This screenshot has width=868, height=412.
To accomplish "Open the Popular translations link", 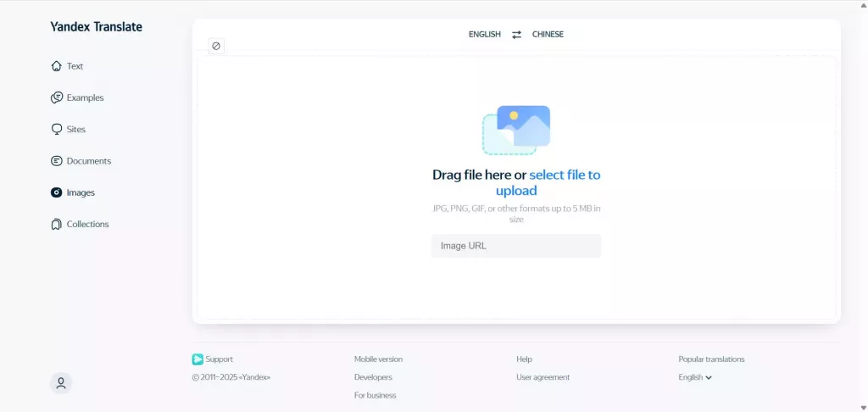I will click(711, 359).
